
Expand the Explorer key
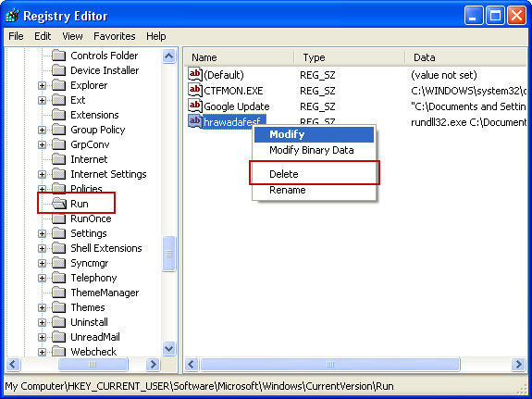click(42, 85)
